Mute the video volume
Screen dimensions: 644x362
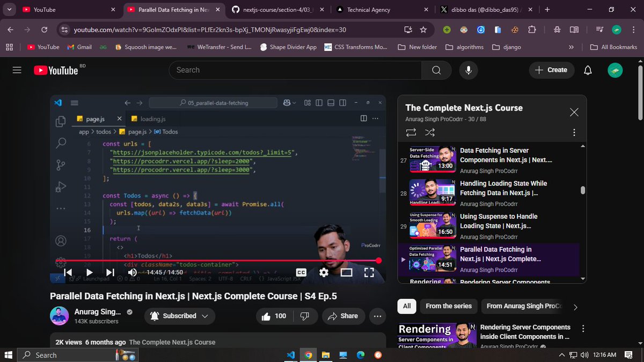click(x=132, y=272)
